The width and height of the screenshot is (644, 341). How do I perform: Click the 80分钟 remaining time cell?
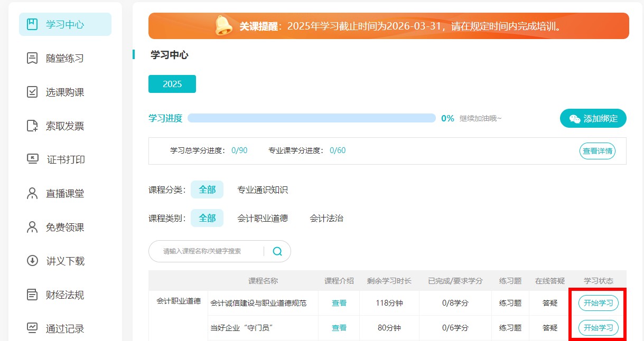pyautogui.click(x=389, y=328)
